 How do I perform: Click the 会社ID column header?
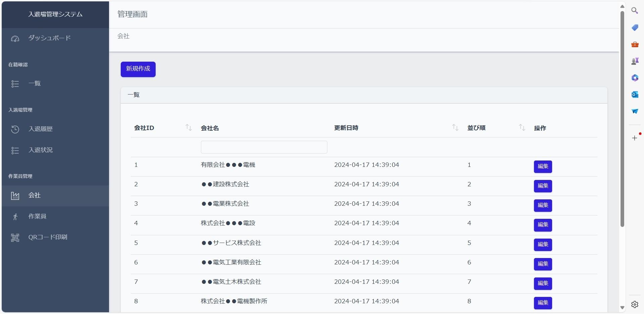[144, 128]
